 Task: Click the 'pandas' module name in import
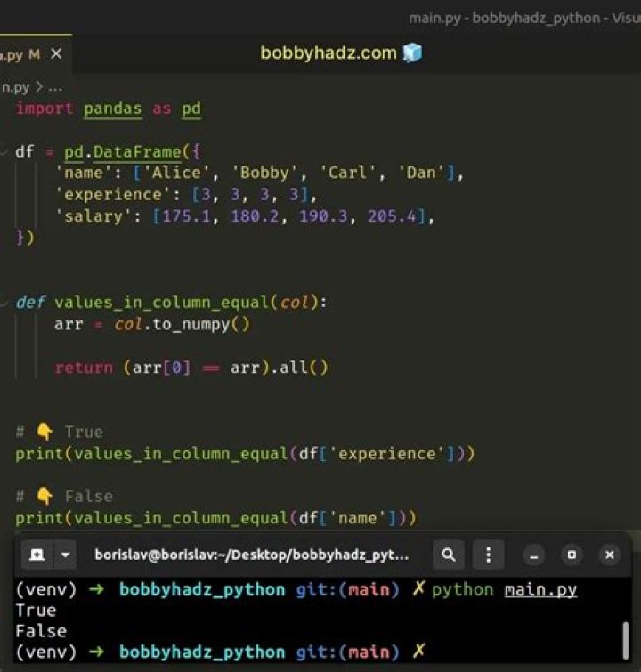(112, 109)
